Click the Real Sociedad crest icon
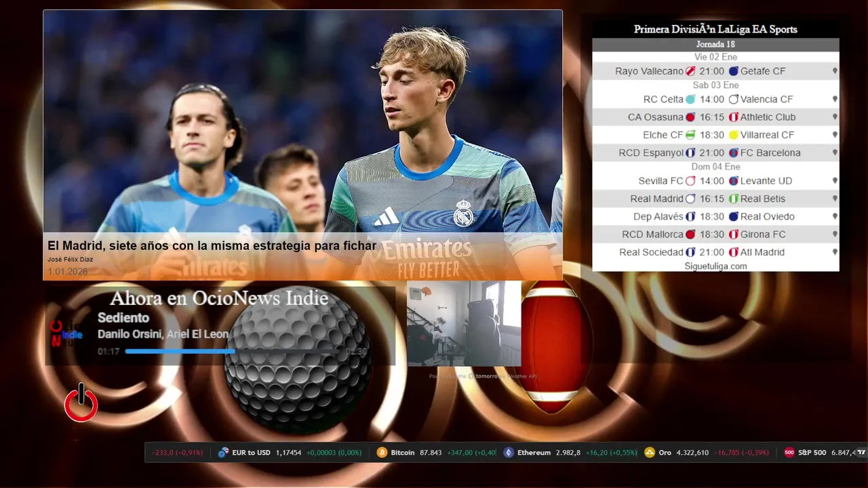Screen dimensions: 868x488 coord(690,252)
